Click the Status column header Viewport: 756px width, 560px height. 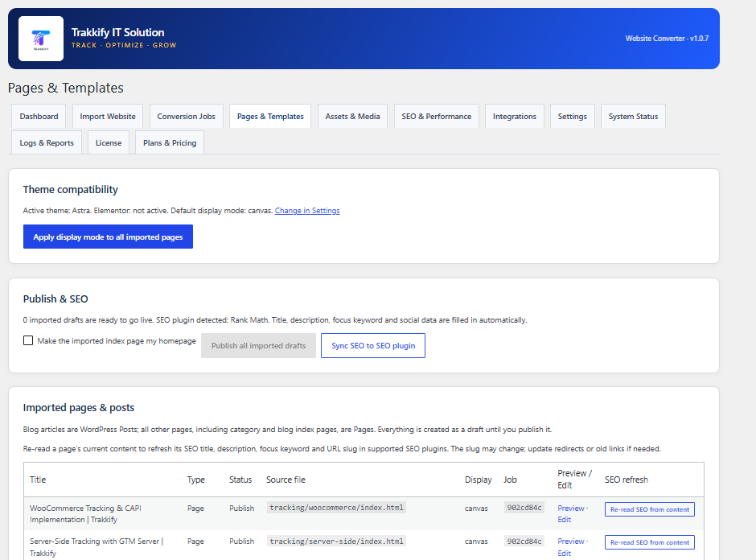click(240, 480)
